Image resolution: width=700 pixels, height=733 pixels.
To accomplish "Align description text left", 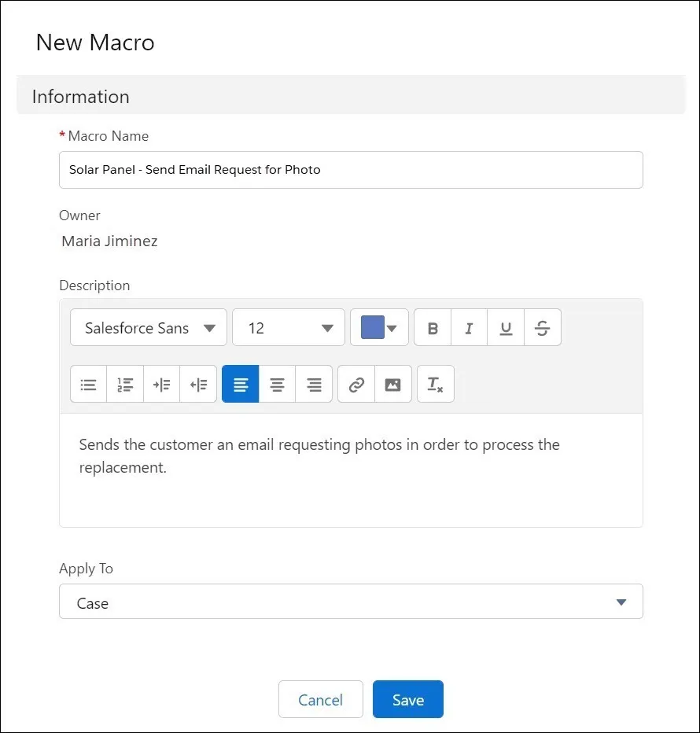I will click(x=241, y=385).
